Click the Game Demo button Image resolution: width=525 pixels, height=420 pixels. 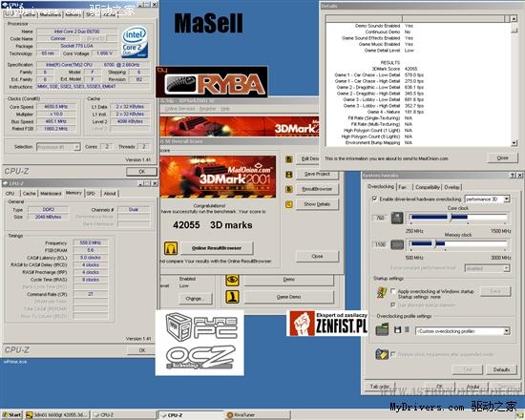[x=288, y=297]
